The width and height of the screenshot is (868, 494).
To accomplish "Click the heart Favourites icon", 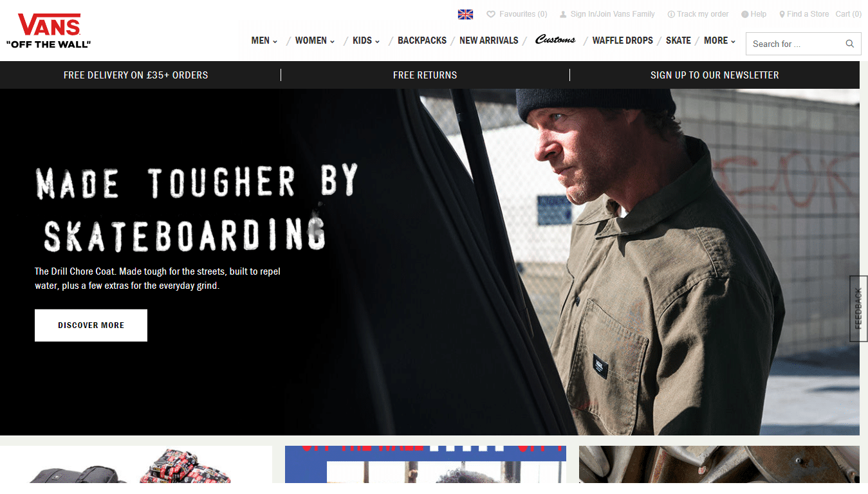I will pos(491,14).
